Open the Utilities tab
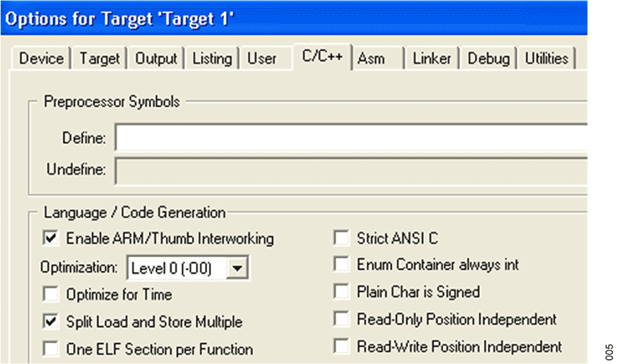Viewport: 617px width, 364px height. 546,59
